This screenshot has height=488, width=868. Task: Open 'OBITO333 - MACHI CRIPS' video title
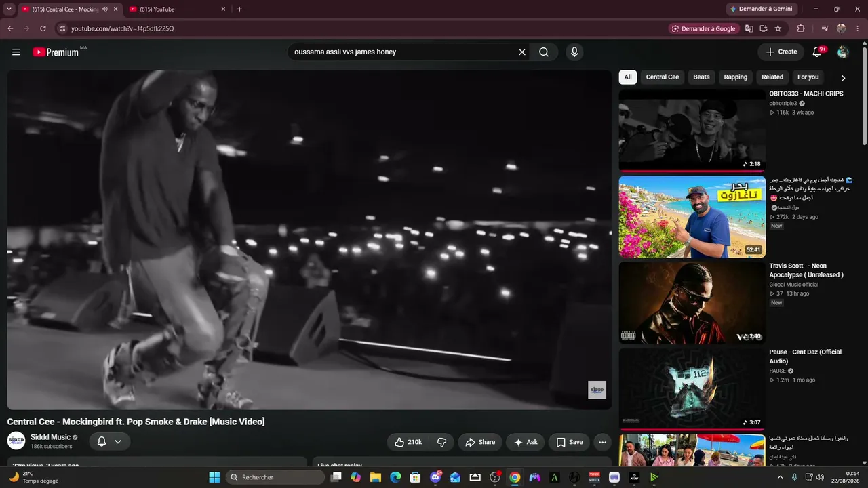[806, 94]
